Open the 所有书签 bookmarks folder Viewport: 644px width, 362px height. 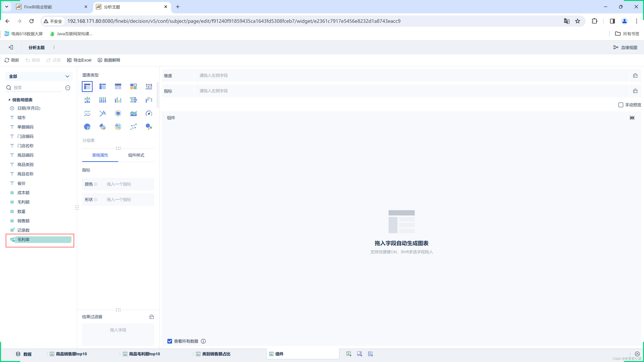click(x=627, y=34)
